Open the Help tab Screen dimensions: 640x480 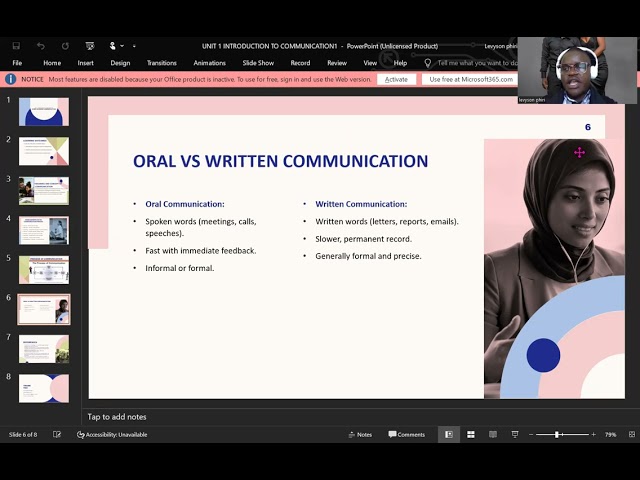point(400,63)
